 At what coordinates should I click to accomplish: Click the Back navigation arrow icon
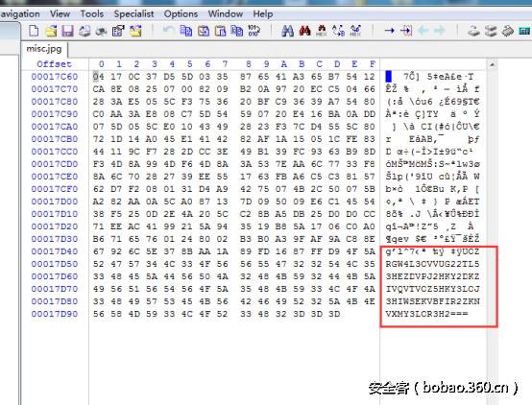click(423, 31)
